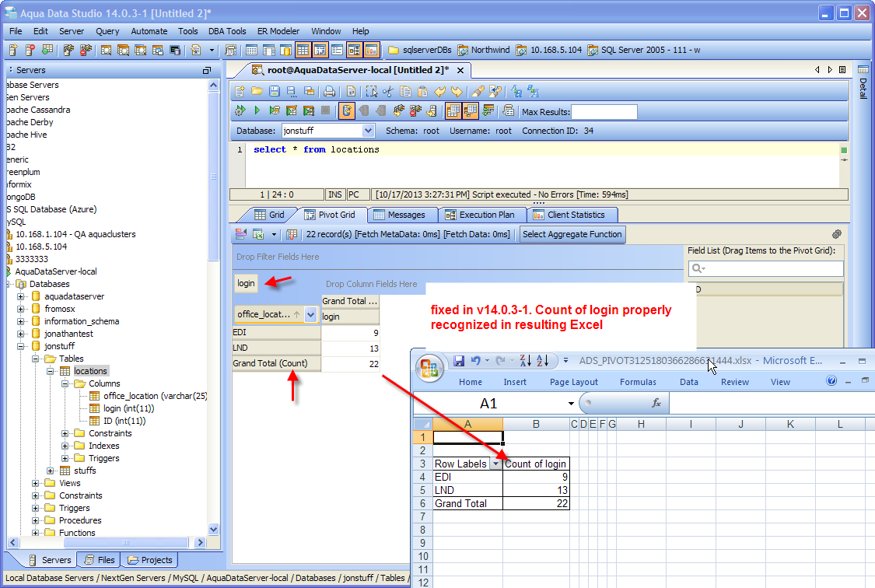
Task: Click the Execute with gear icon
Action: tap(240, 110)
